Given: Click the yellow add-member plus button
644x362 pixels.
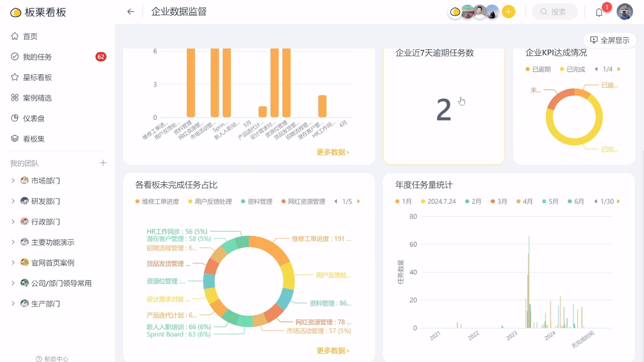Looking at the screenshot, I should click(x=509, y=12).
